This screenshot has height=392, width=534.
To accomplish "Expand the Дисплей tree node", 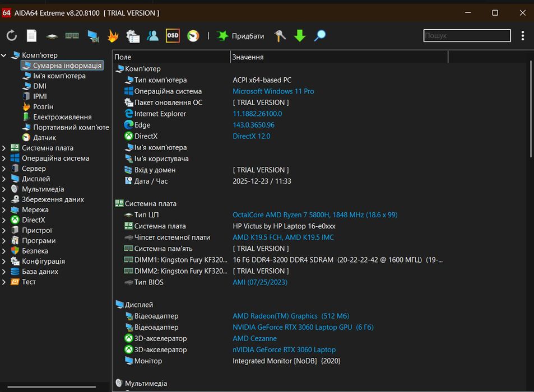I will pyautogui.click(x=4, y=179).
